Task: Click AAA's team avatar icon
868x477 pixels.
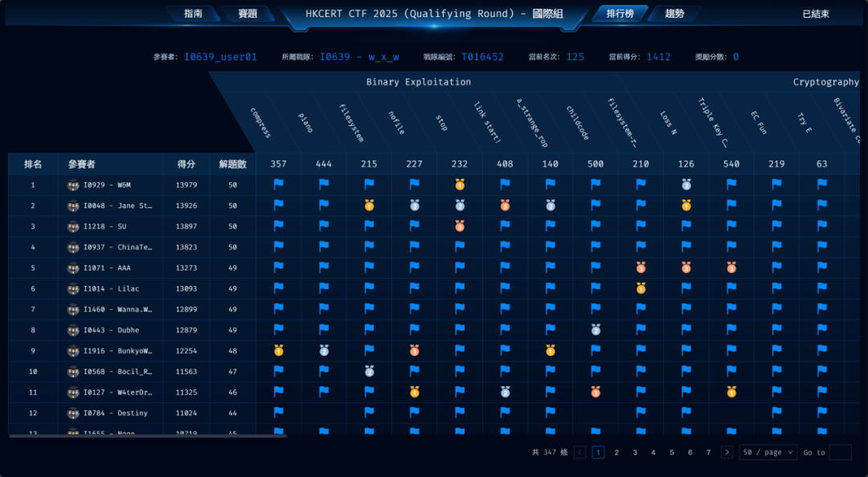Action: tap(73, 268)
